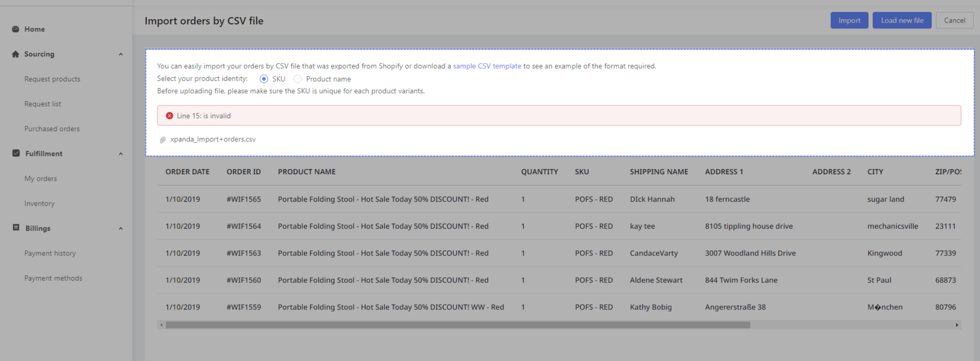Viewport: 980px width, 361px height.
Task: Open Request products page
Action: tap(52, 79)
